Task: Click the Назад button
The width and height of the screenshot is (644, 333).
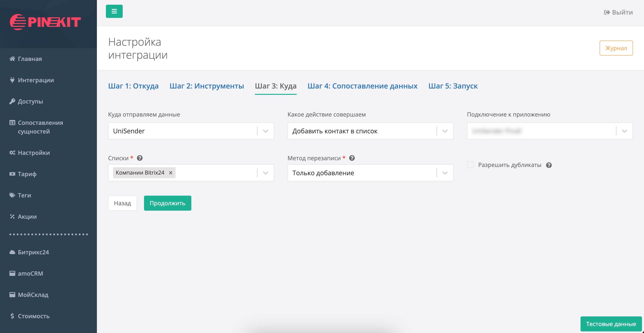Action: pyautogui.click(x=122, y=203)
